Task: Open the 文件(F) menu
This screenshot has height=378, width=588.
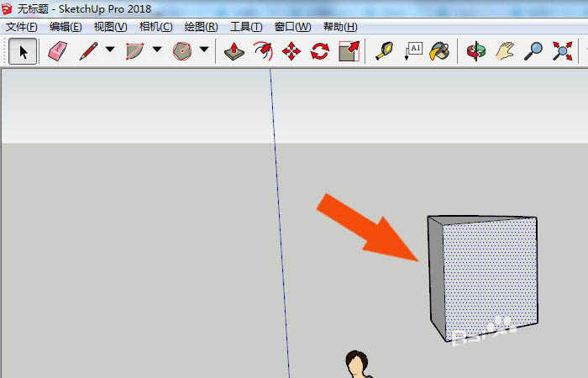Action: point(22,27)
